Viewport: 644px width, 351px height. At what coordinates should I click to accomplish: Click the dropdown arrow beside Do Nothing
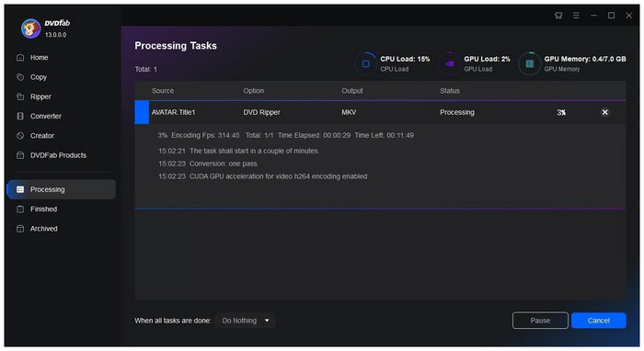pos(267,321)
